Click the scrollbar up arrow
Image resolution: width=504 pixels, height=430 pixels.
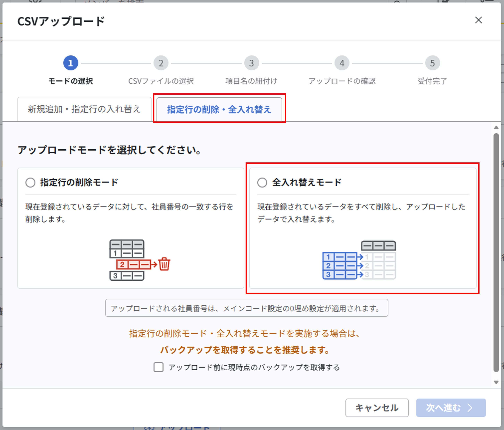click(x=496, y=128)
